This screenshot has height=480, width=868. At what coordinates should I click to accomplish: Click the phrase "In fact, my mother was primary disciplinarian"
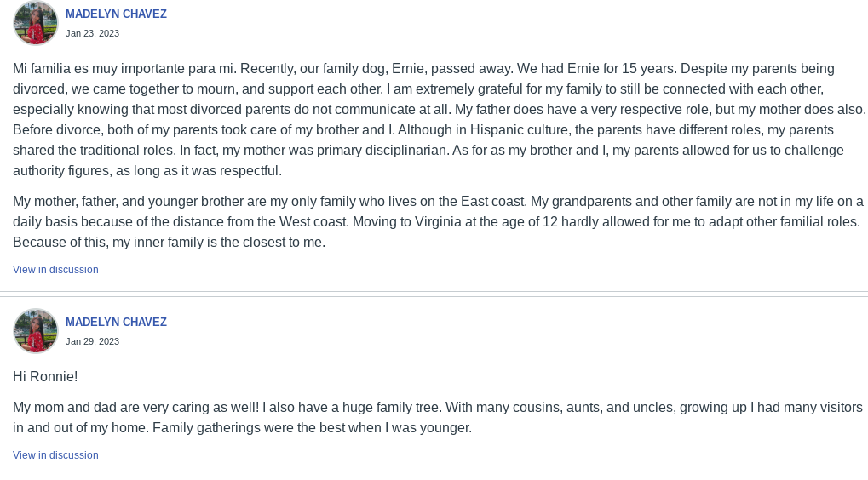click(x=313, y=151)
